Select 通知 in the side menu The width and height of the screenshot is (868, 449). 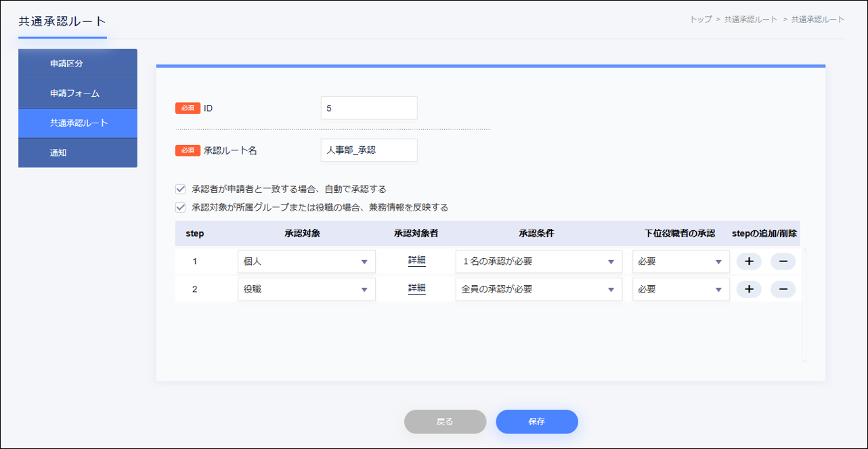(x=78, y=153)
